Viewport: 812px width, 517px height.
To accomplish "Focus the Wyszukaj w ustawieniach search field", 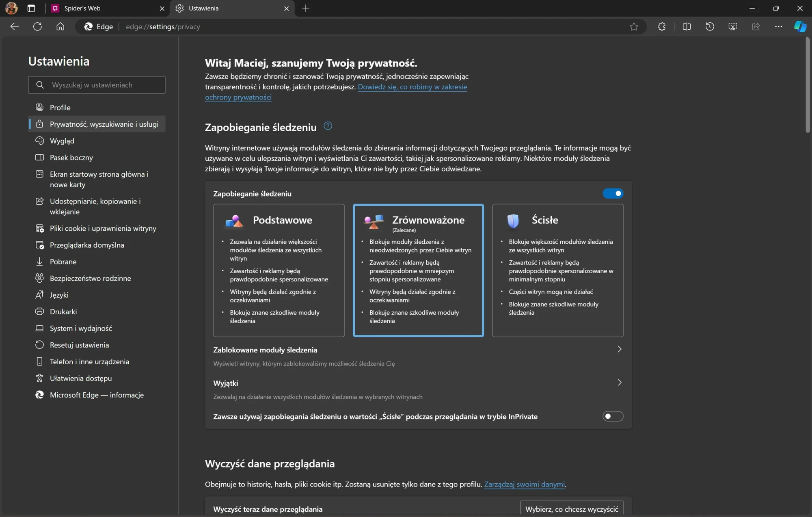I will (x=97, y=84).
